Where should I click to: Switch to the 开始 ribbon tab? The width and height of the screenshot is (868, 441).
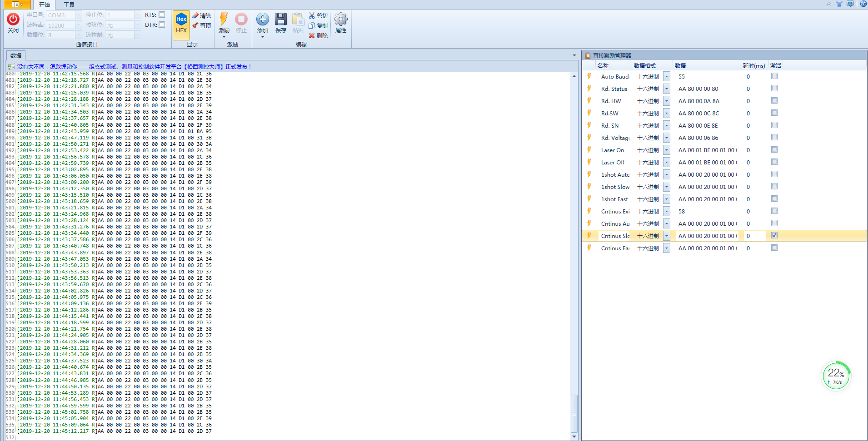(x=44, y=5)
